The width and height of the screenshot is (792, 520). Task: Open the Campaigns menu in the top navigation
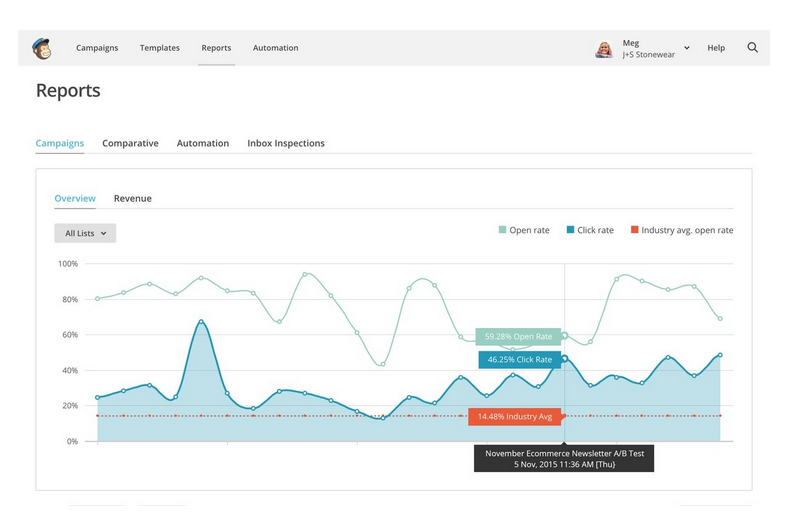pyautogui.click(x=97, y=48)
